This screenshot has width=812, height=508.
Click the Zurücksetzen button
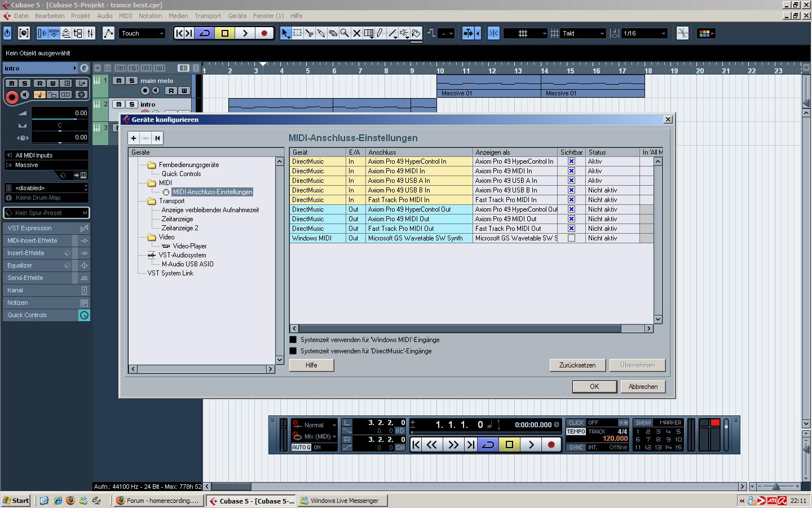click(577, 365)
